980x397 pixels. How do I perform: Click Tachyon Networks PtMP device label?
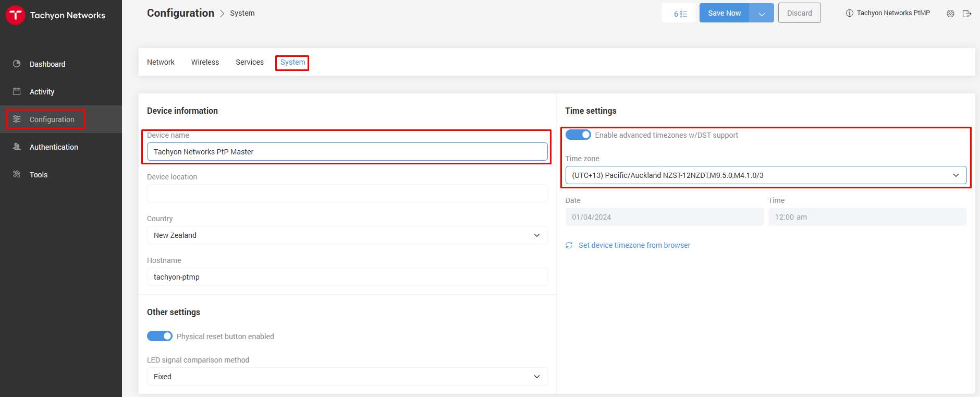(x=893, y=13)
